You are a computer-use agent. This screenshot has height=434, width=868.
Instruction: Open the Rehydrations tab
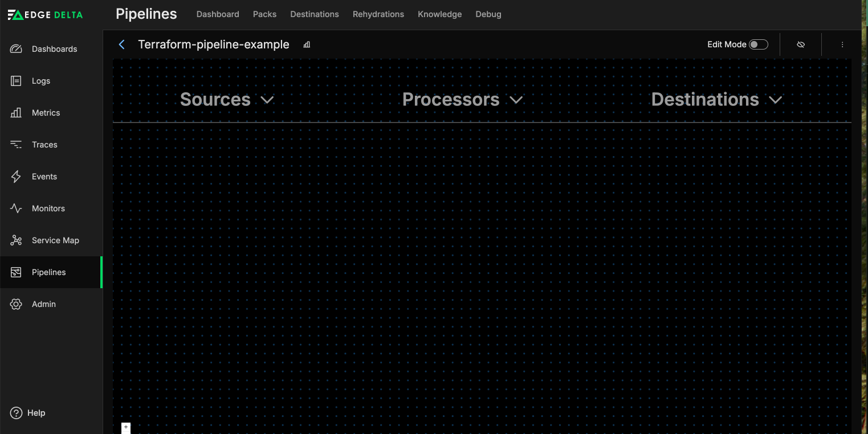pos(378,14)
